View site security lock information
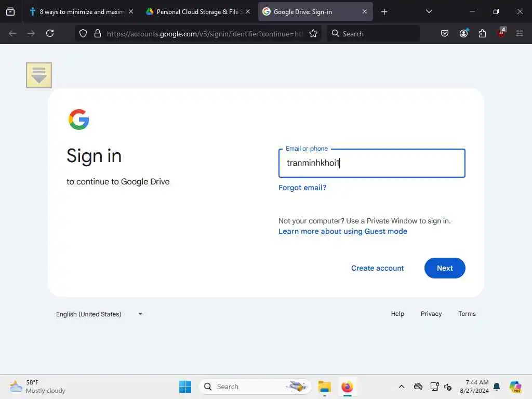532x399 pixels. [x=98, y=33]
